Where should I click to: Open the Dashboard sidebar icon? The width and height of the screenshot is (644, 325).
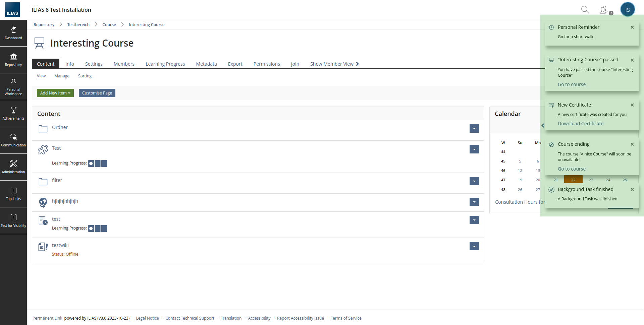coord(13,33)
